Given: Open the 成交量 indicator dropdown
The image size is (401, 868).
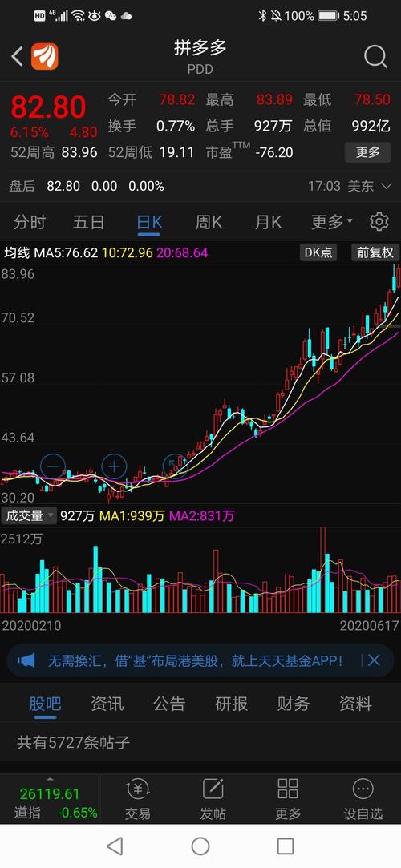Looking at the screenshot, I should 28,516.
